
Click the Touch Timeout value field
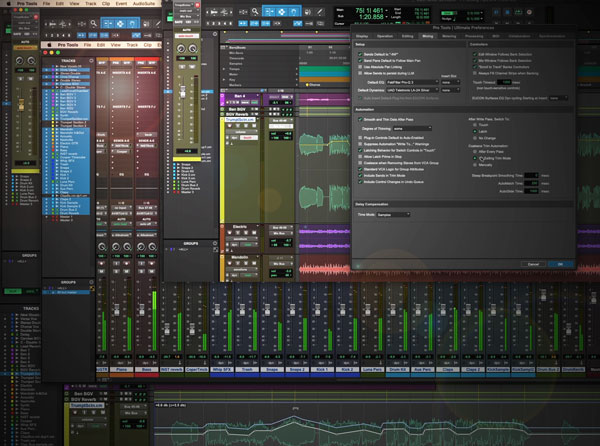point(504,82)
